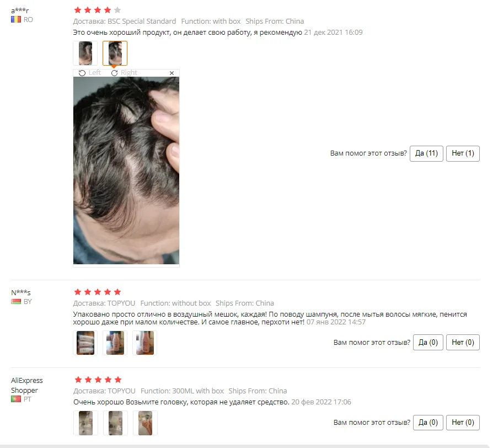Select the highlighted second thumbnail of a***r
Screen dimensions: 493x448
tap(115, 53)
